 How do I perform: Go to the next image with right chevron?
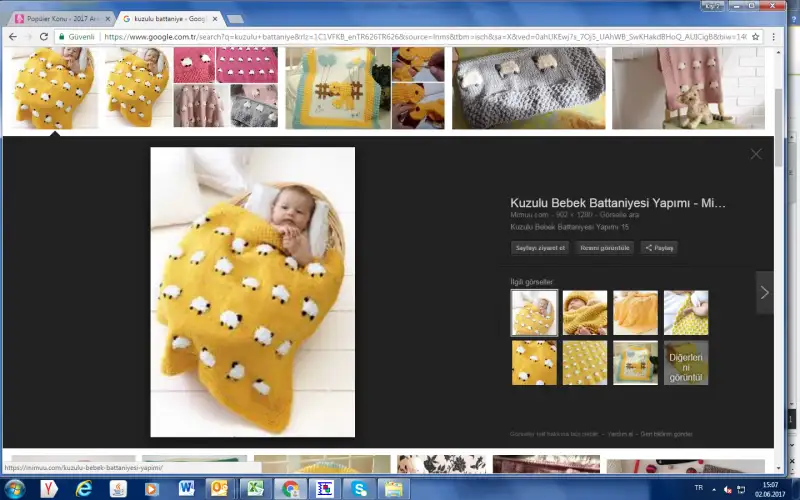point(765,293)
